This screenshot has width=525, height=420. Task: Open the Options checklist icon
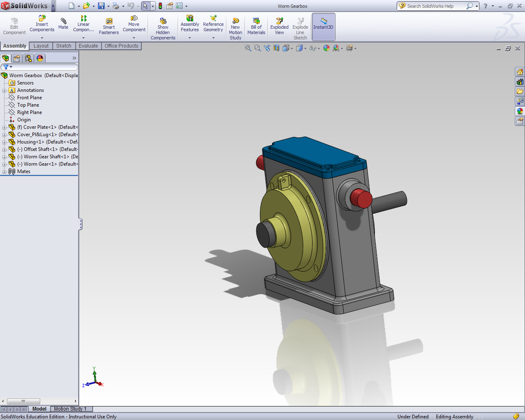[179, 6]
